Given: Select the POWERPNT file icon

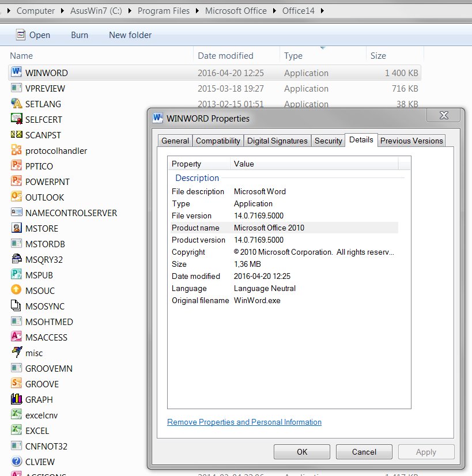Looking at the screenshot, I should [x=16, y=182].
